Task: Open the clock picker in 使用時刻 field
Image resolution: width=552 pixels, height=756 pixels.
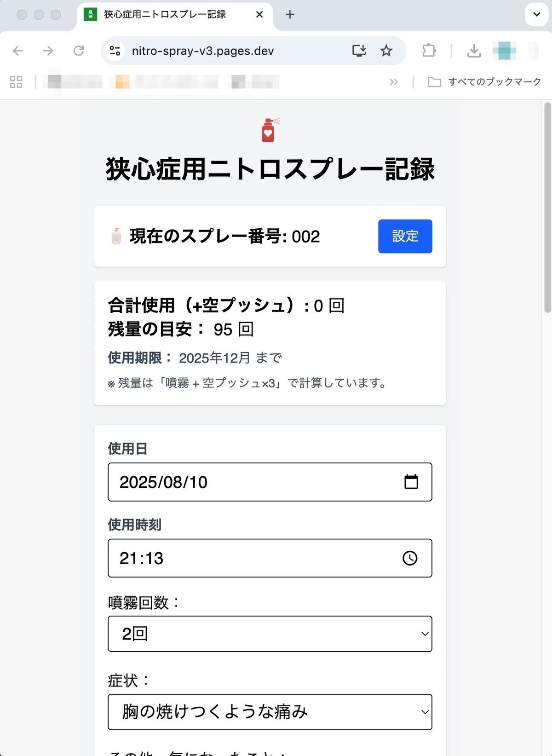Action: (410, 558)
